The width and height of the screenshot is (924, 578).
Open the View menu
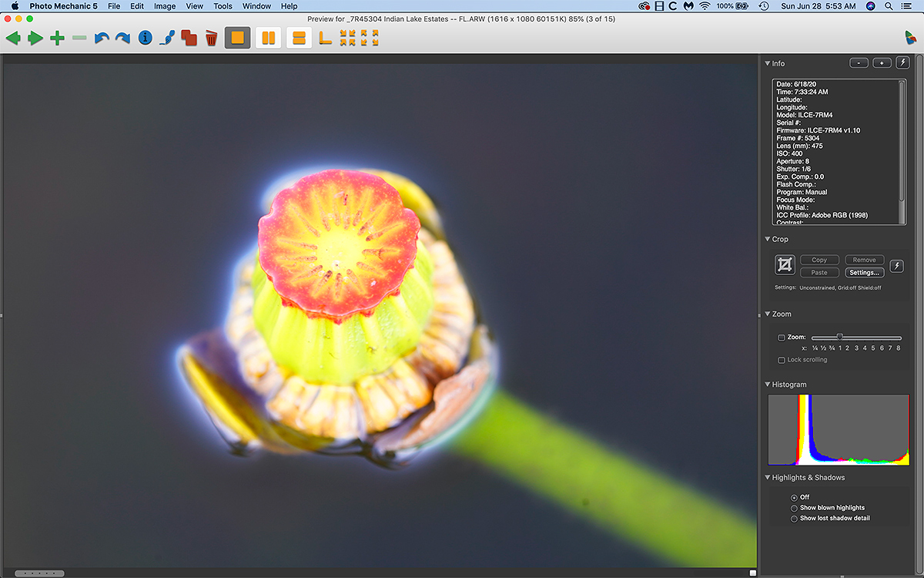point(195,6)
